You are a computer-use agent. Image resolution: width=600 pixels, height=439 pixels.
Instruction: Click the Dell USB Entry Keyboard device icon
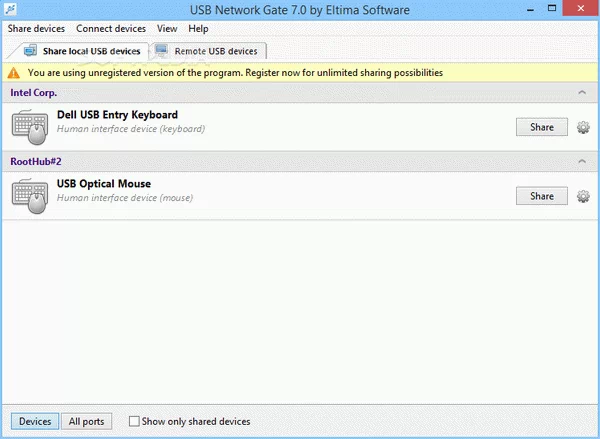click(30, 128)
